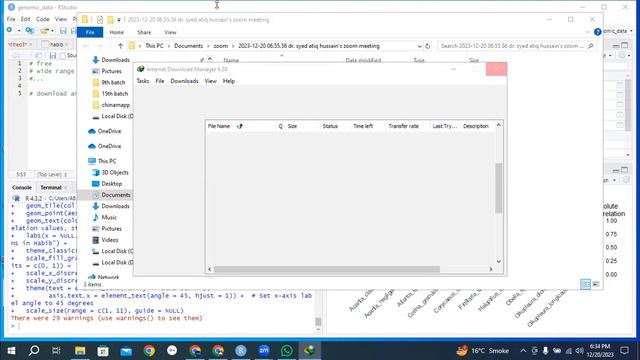Expand the Explorer address bar history dropdown
The image size is (640, 360).
tap(419, 46)
